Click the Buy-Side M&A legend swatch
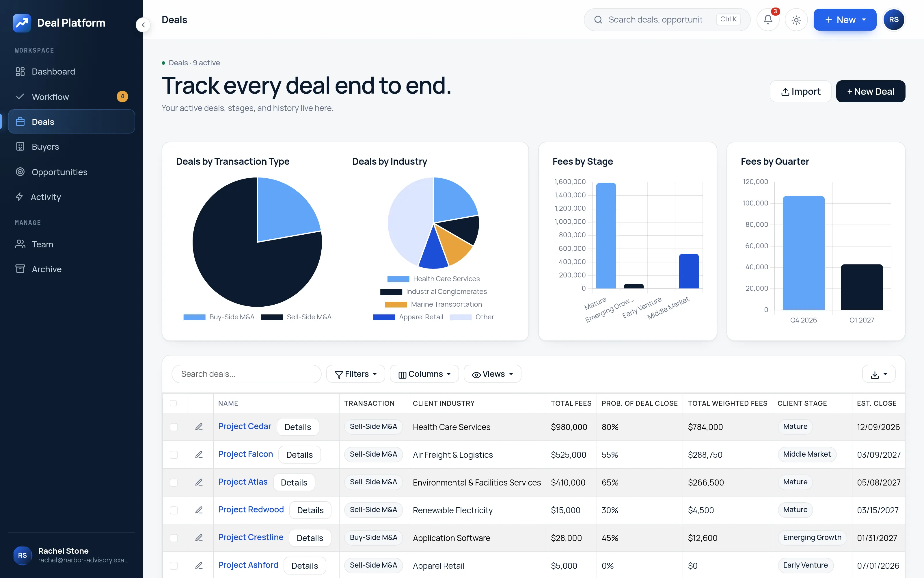 tap(194, 317)
